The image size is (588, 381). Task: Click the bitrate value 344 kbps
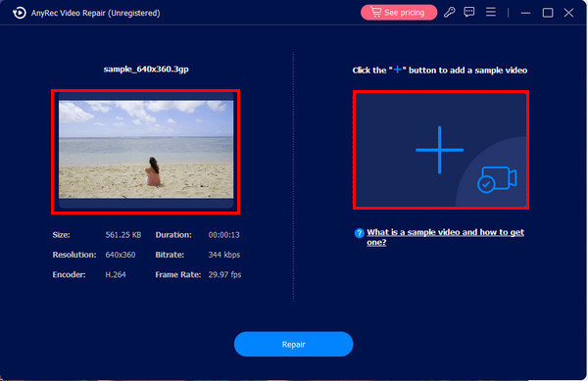[223, 255]
